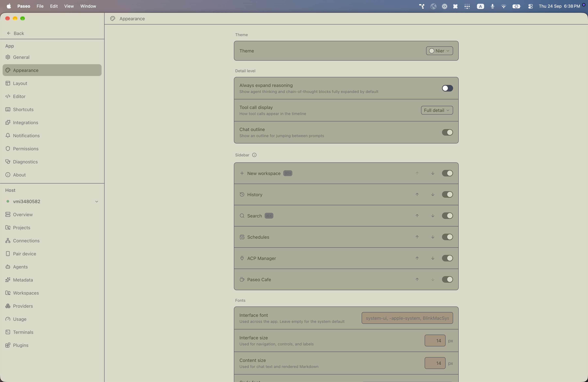Toggle History sidebar visibility switch

(x=447, y=194)
